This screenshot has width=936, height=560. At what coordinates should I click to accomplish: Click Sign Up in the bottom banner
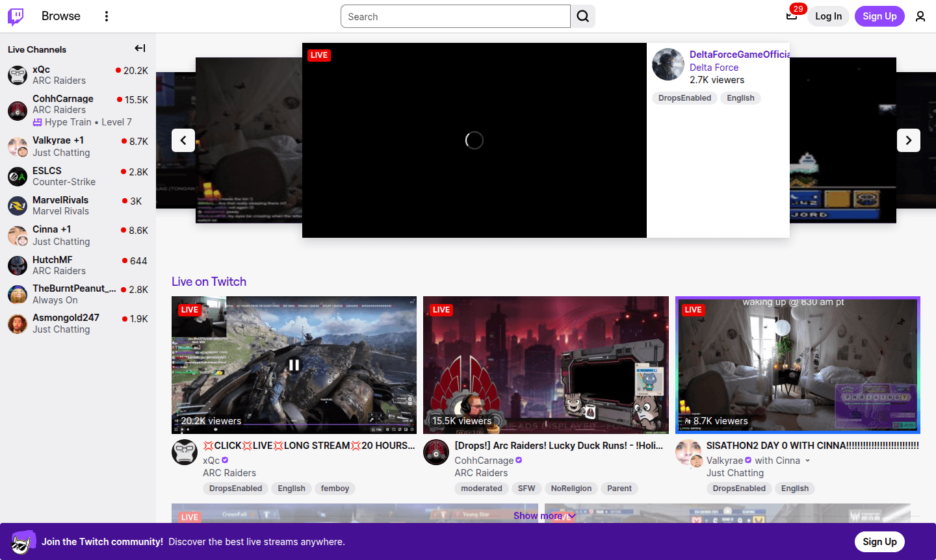tap(879, 541)
